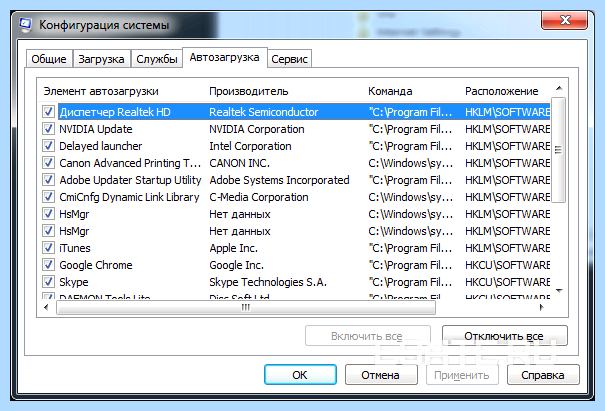
Task: Click the vertical scrollbar up arrow
Action: [x=559, y=89]
